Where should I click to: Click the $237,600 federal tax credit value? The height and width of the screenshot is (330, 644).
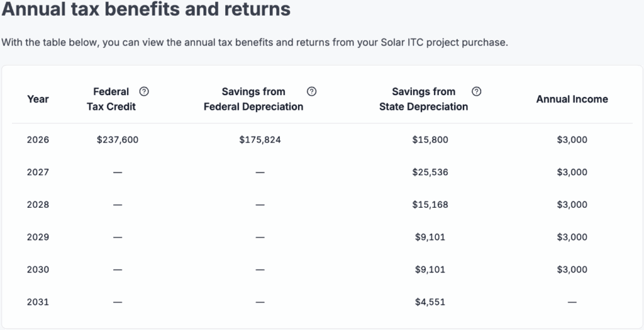pyautogui.click(x=118, y=140)
